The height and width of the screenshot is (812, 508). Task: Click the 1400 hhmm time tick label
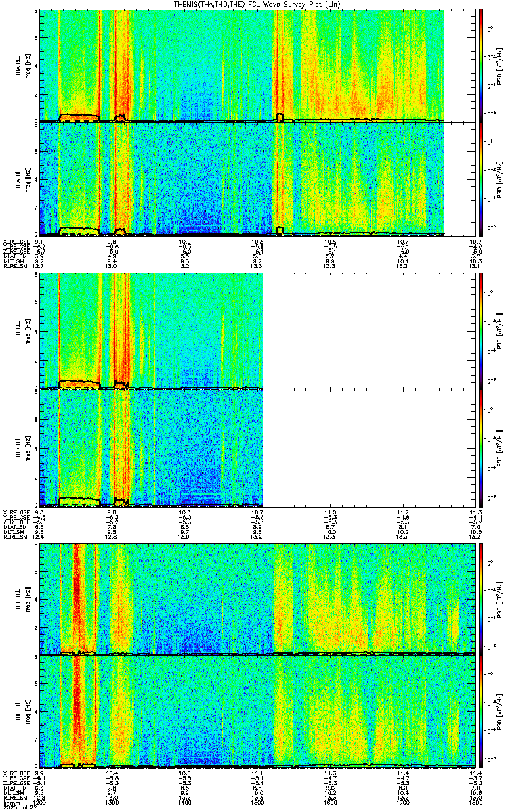184,803
